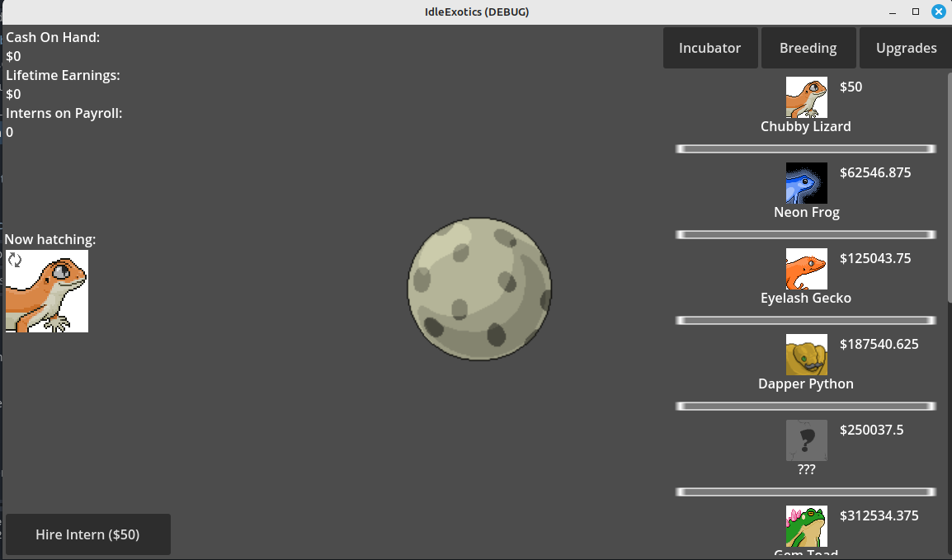The width and height of the screenshot is (952, 560).
Task: Click the incubating egg in the center
Action: click(479, 289)
